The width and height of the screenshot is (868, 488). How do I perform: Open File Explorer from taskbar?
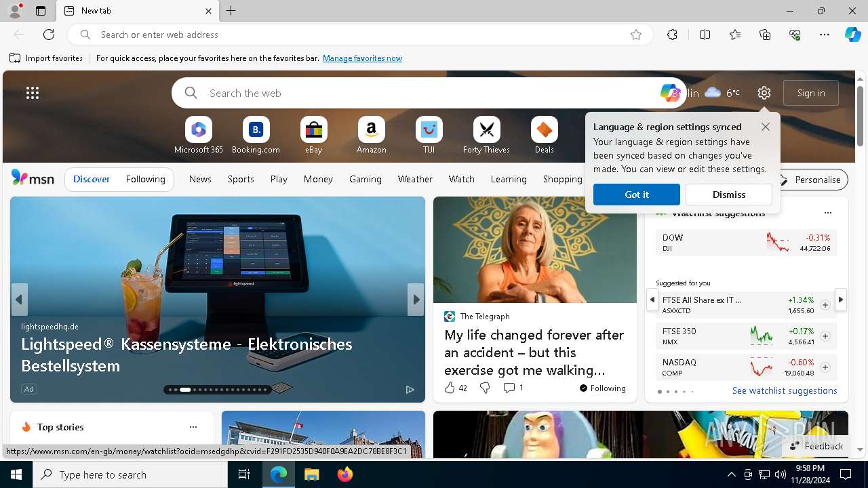click(x=311, y=474)
